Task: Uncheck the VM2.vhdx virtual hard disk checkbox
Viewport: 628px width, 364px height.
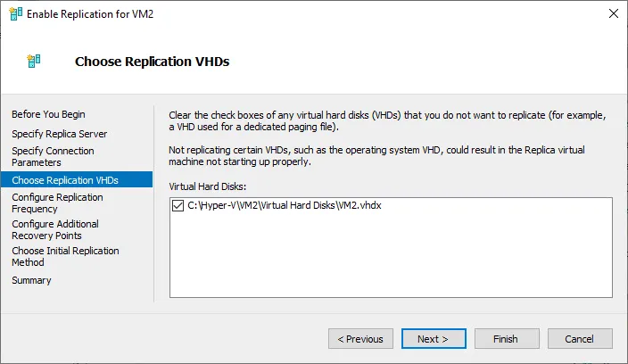Action: tap(177, 207)
